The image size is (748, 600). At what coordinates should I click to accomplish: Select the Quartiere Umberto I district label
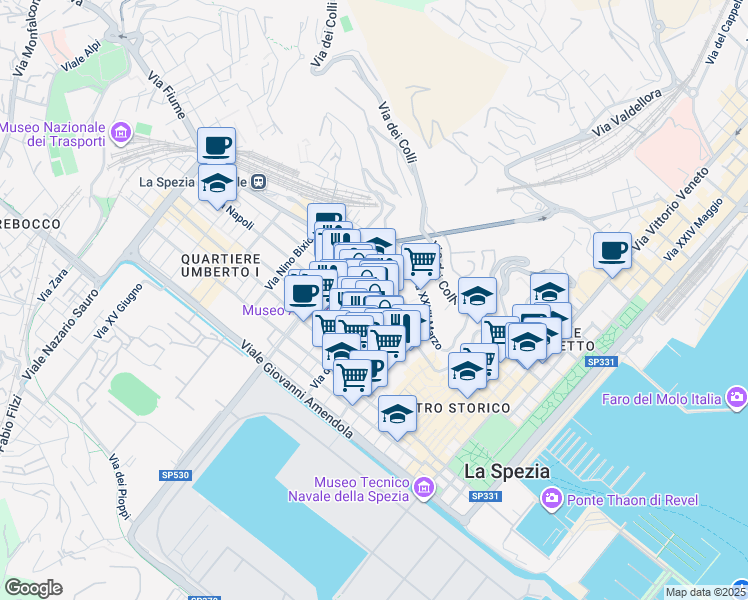pos(221,266)
